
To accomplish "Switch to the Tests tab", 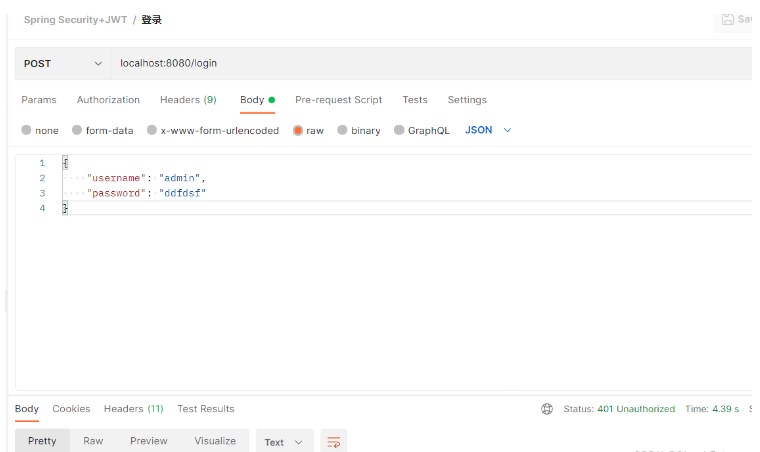I will click(415, 100).
